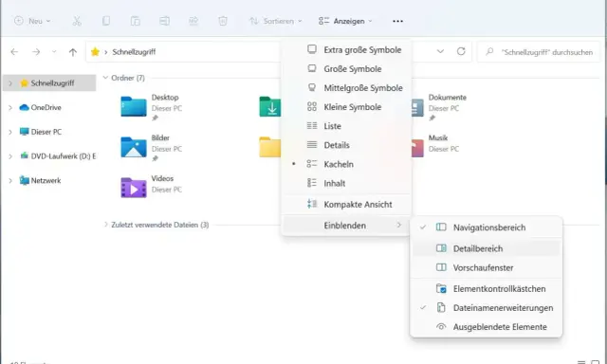Select OneDrive in navigation pane
This screenshot has width=607, height=364.
tap(49, 107)
